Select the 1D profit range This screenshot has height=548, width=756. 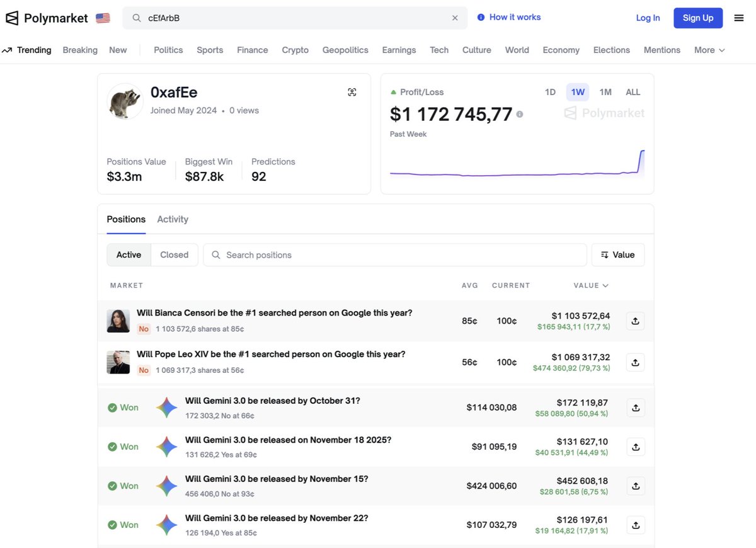pos(550,92)
